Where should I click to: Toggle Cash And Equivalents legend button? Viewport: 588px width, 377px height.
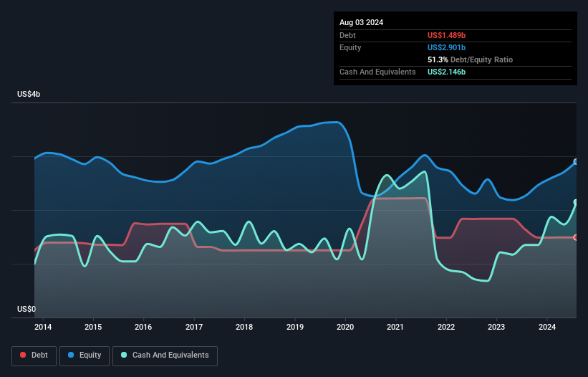[165, 355]
